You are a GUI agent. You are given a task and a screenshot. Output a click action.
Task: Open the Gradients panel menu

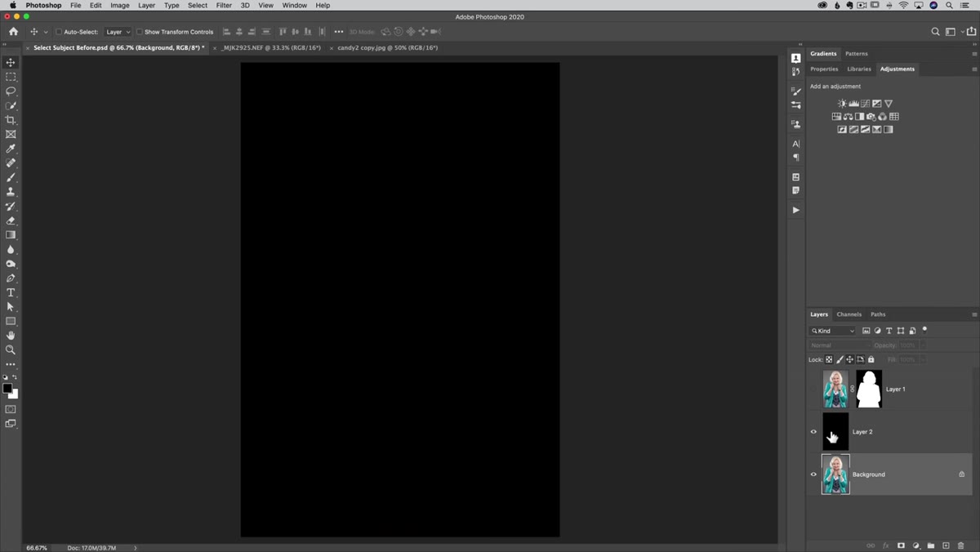click(974, 54)
